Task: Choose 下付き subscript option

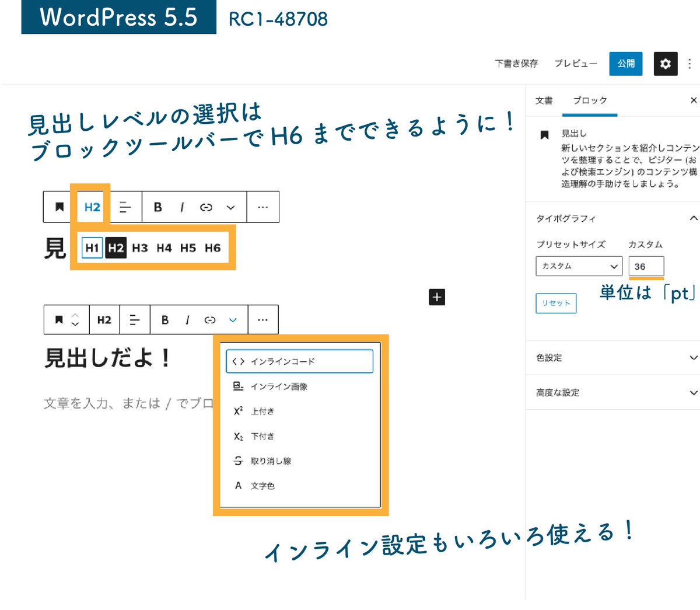Action: pos(299,436)
